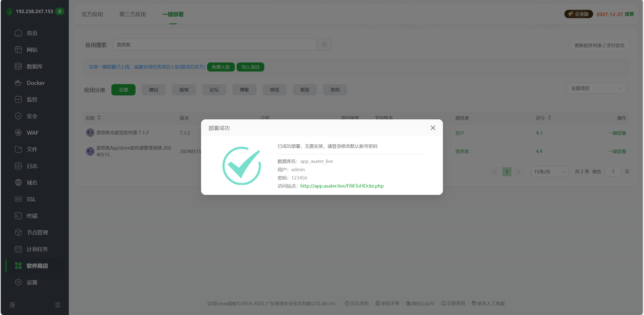Open the 计划任务 (Cron tasks) panel
This screenshot has width=644, height=315.
point(37,249)
